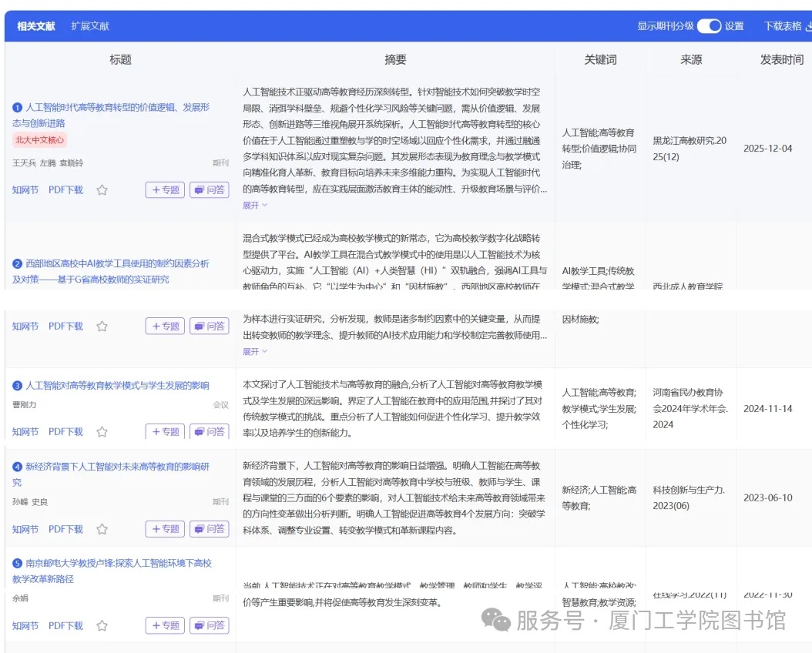
Task: Click 北大中文核心 tag on first article
Action: tap(40, 140)
